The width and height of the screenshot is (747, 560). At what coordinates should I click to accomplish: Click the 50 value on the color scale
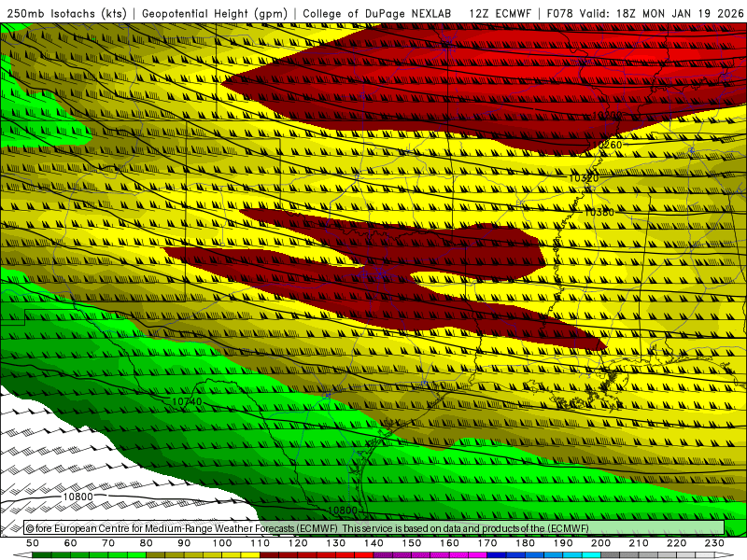click(x=33, y=543)
